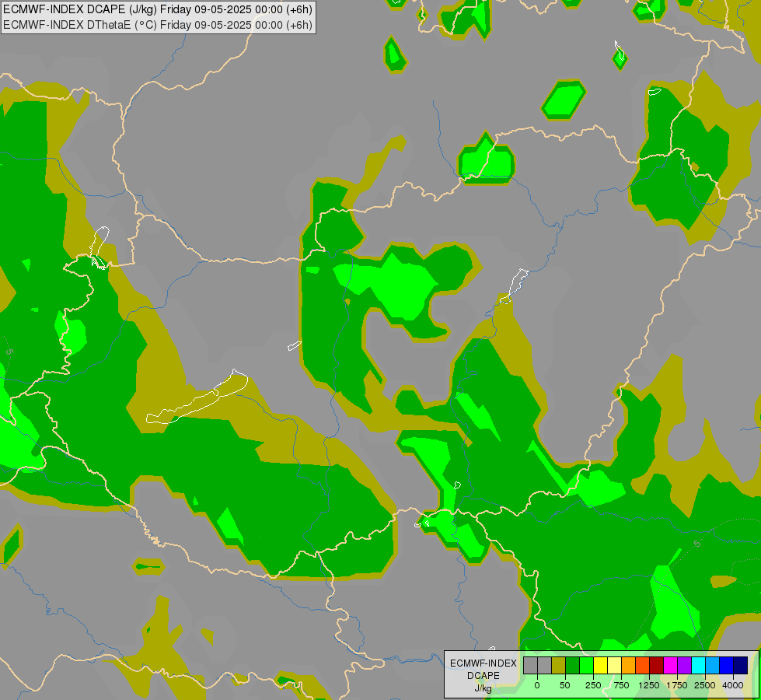Click the navy legend swatch
761x700 pixels.
pyautogui.click(x=741, y=665)
